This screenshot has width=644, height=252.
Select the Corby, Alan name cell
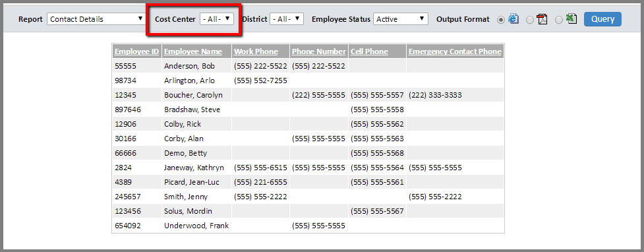pyautogui.click(x=196, y=139)
